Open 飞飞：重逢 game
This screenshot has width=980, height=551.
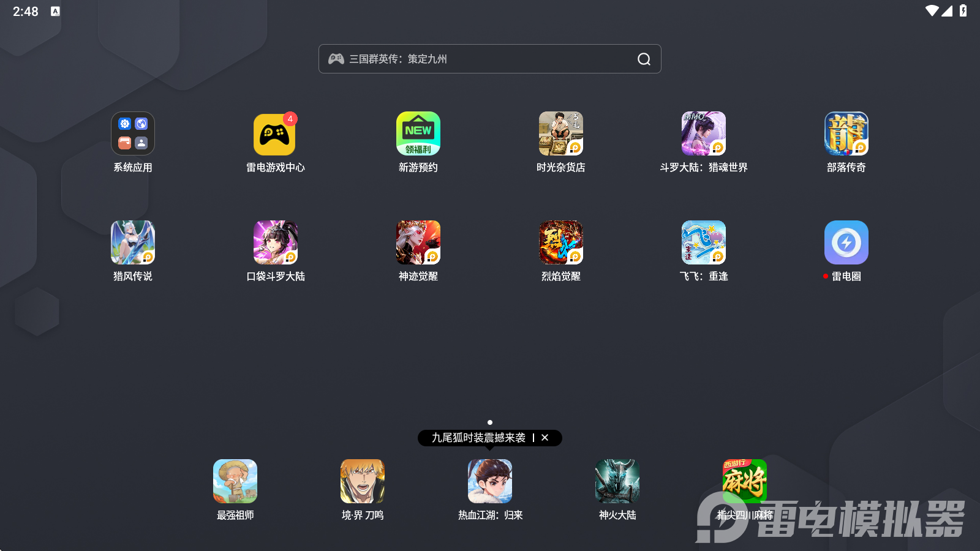coord(704,242)
